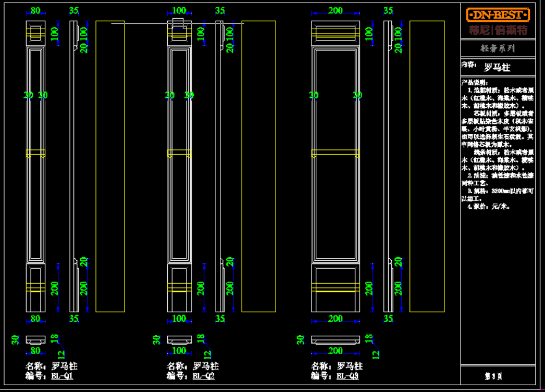Select the BL-Q3 cross-section profile at bottom

click(x=335, y=340)
